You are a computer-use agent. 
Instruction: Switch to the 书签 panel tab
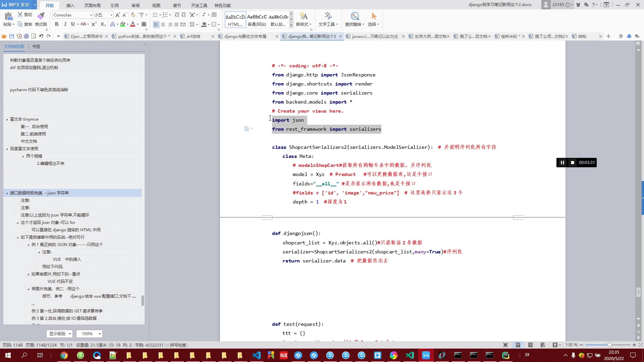pyautogui.click(x=36, y=47)
